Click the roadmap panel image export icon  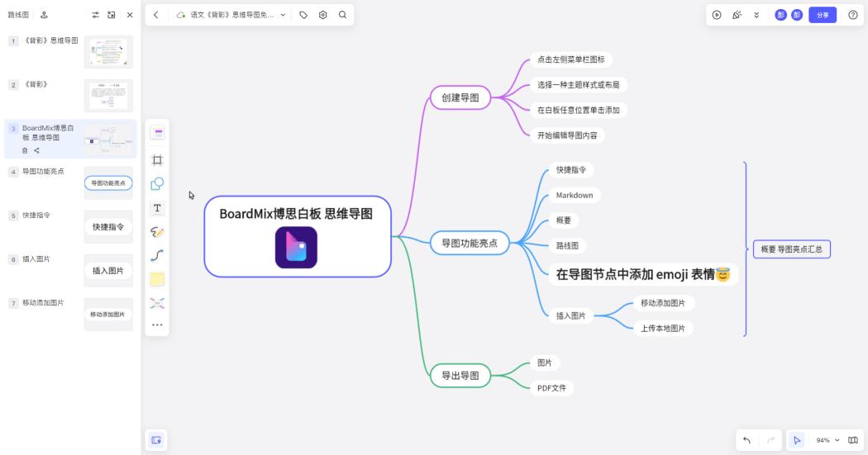112,15
